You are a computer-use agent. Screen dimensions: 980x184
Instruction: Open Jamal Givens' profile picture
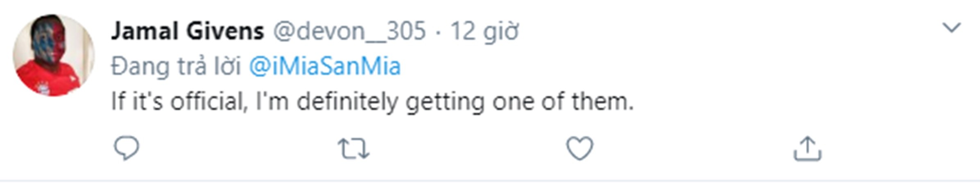pyautogui.click(x=54, y=56)
